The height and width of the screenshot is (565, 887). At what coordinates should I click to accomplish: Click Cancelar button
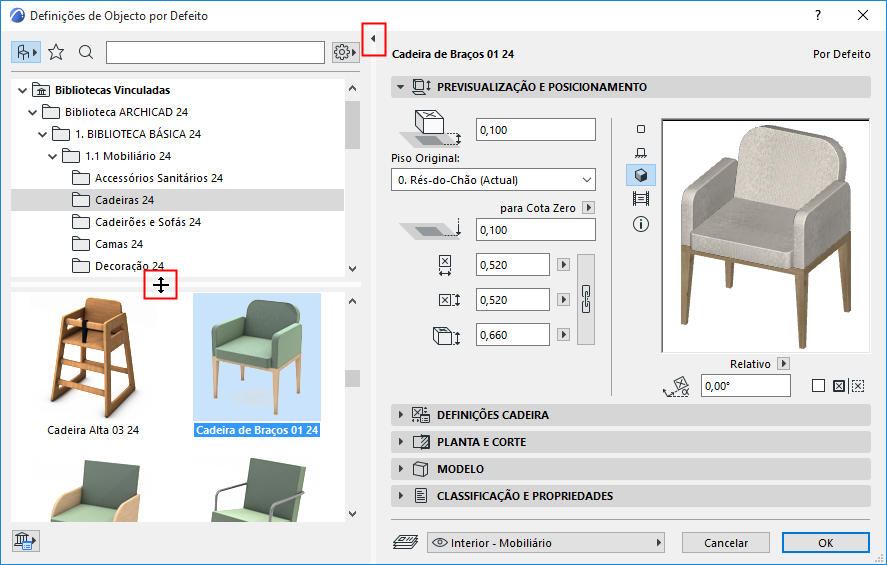(x=726, y=543)
